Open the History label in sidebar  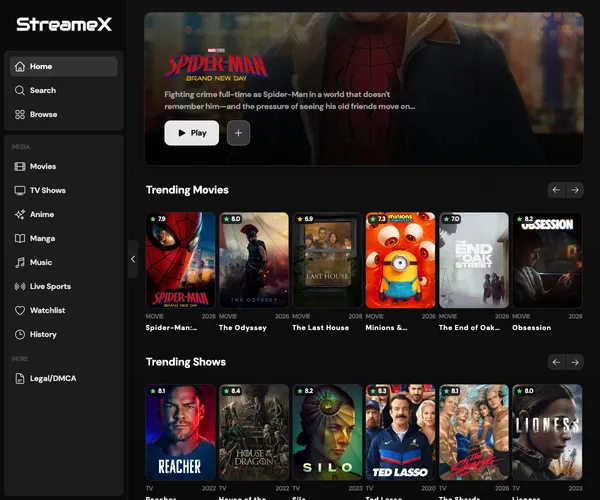tap(43, 334)
